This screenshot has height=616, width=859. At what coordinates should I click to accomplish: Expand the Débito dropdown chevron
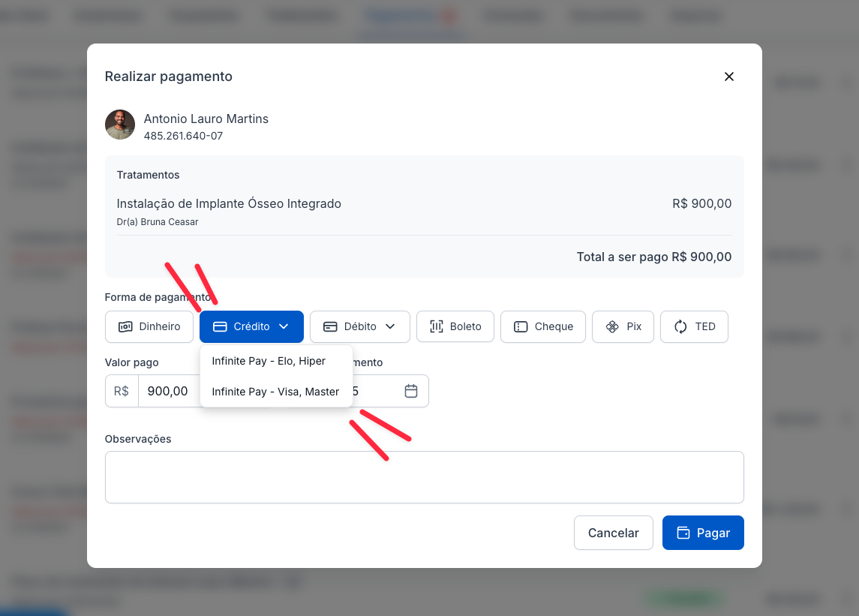pos(390,326)
